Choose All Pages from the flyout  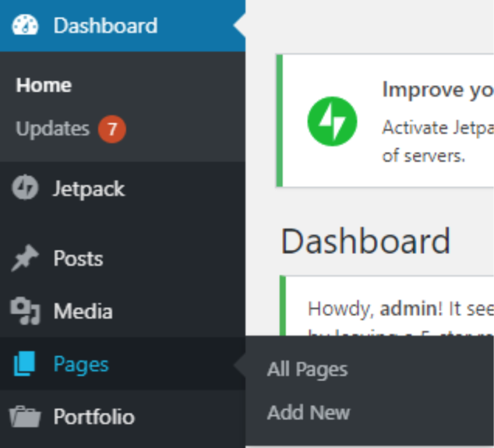(x=307, y=370)
